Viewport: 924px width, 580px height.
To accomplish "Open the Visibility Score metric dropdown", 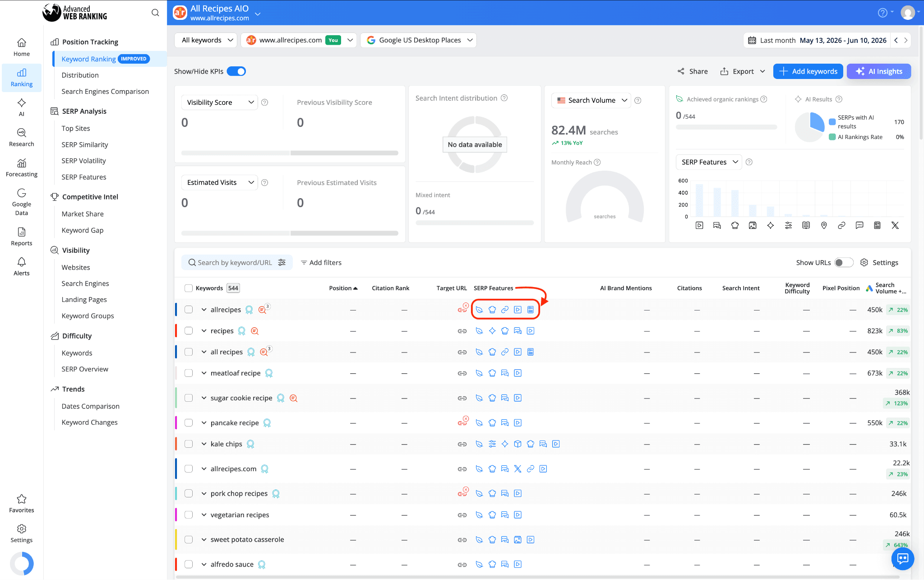I will coord(220,102).
